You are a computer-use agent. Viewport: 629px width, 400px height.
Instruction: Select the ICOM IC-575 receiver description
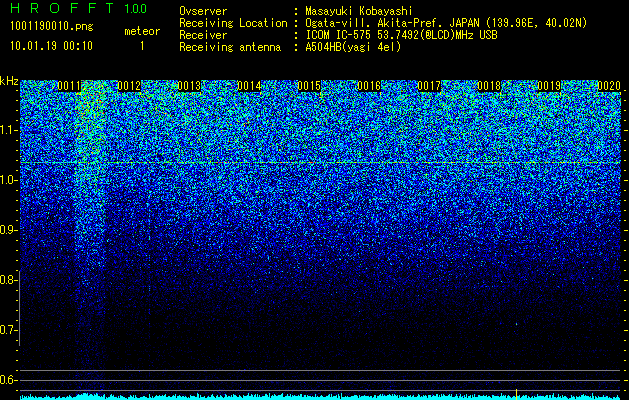[401, 35]
